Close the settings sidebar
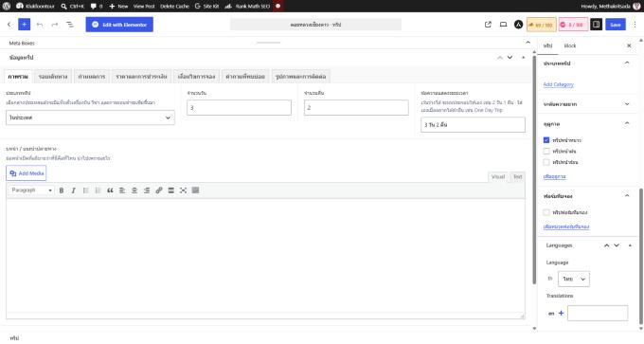The width and height of the screenshot is (644, 344). 629,45
